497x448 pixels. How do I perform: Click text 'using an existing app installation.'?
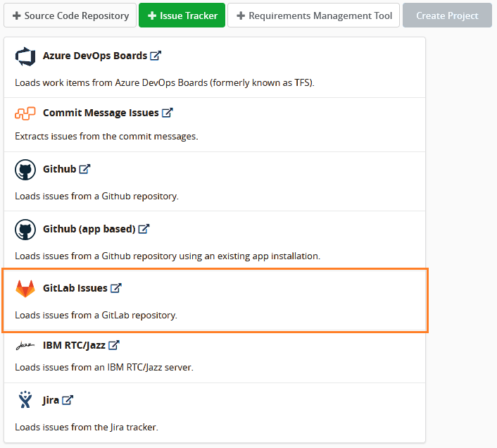coord(250,256)
